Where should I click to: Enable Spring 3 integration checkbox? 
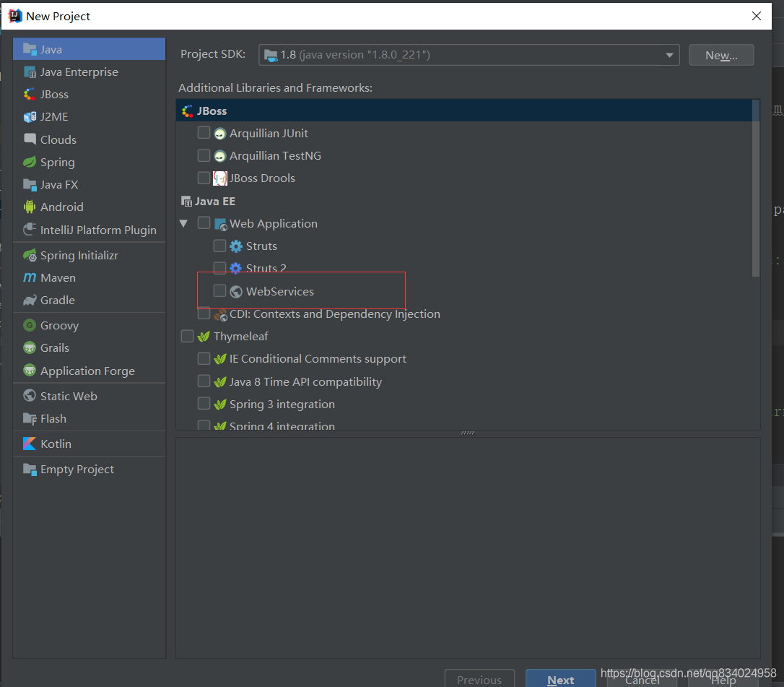pyautogui.click(x=204, y=403)
